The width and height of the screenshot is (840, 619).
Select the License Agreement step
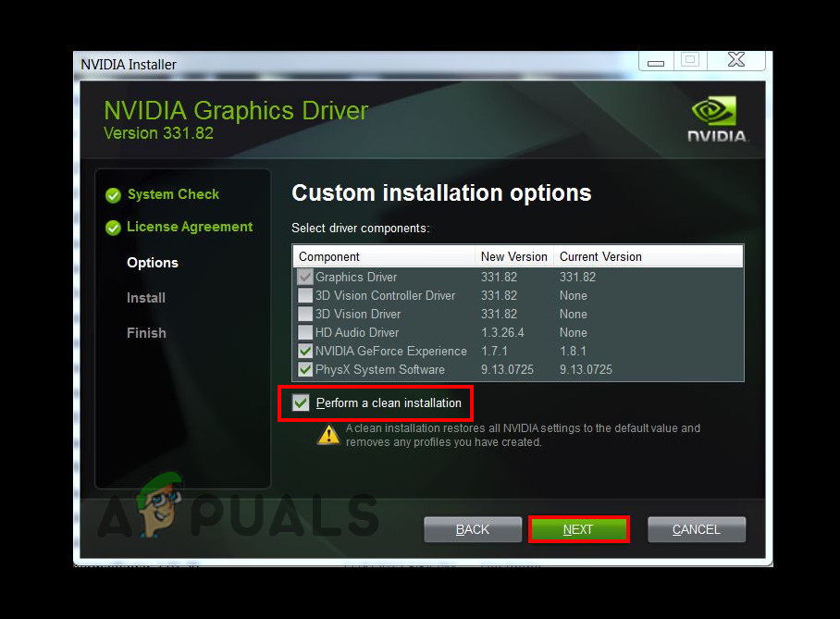(x=190, y=227)
